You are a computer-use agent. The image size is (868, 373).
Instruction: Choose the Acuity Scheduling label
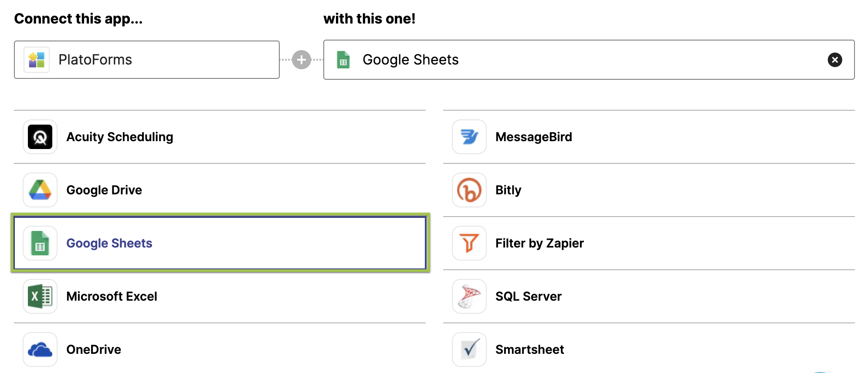(120, 137)
